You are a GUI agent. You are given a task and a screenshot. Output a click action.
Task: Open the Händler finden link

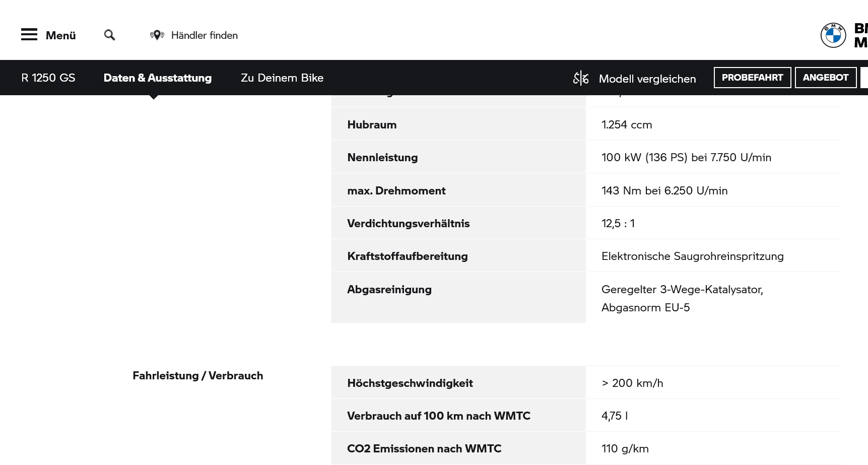[x=204, y=35]
